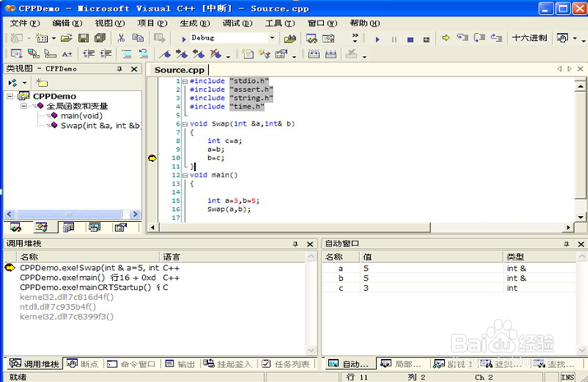
Task: Click the Find in Files binoculars icon
Action: point(289,38)
